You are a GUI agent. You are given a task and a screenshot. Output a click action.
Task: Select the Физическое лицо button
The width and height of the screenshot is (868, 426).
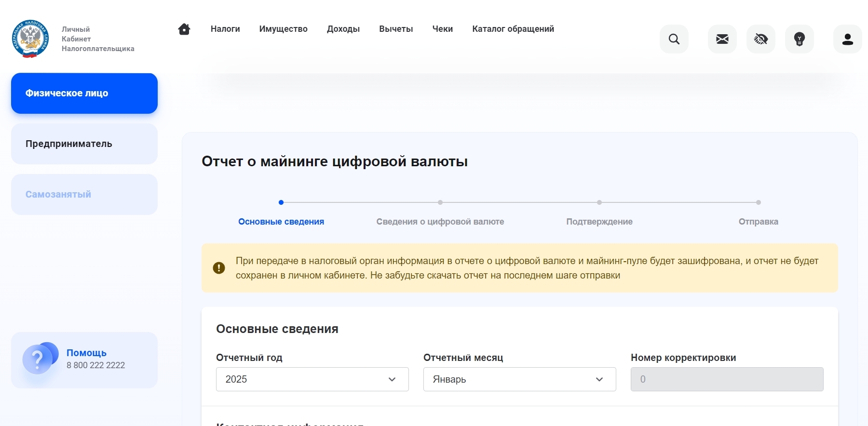click(x=84, y=93)
